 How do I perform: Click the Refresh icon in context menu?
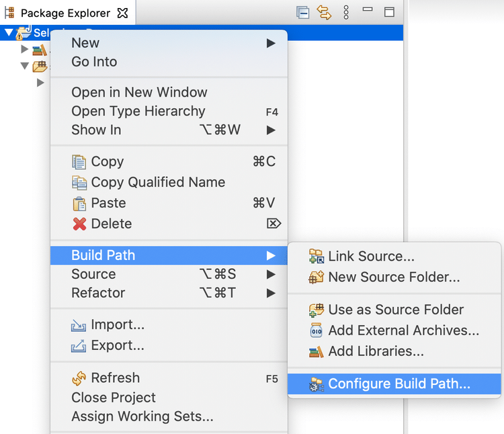pos(79,378)
